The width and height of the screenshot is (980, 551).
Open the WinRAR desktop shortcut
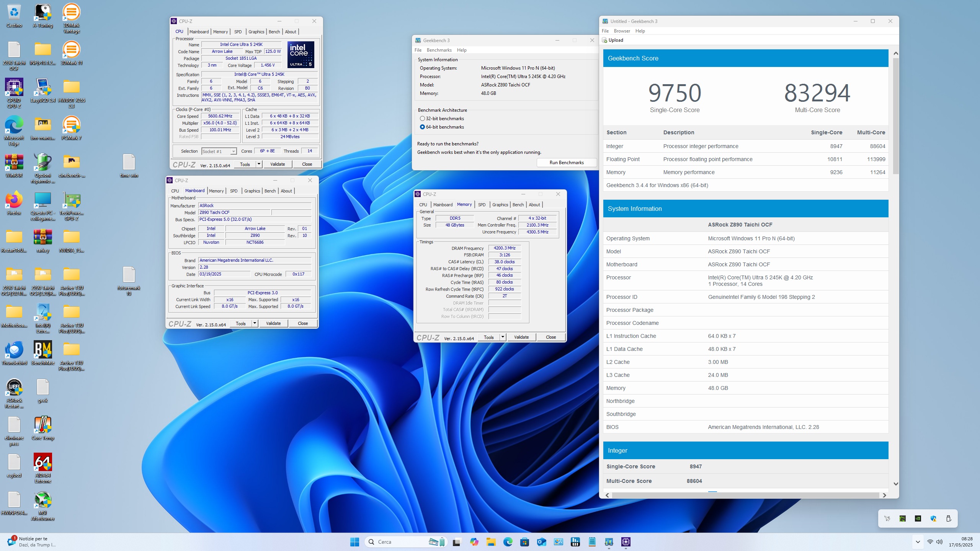pos(14,165)
